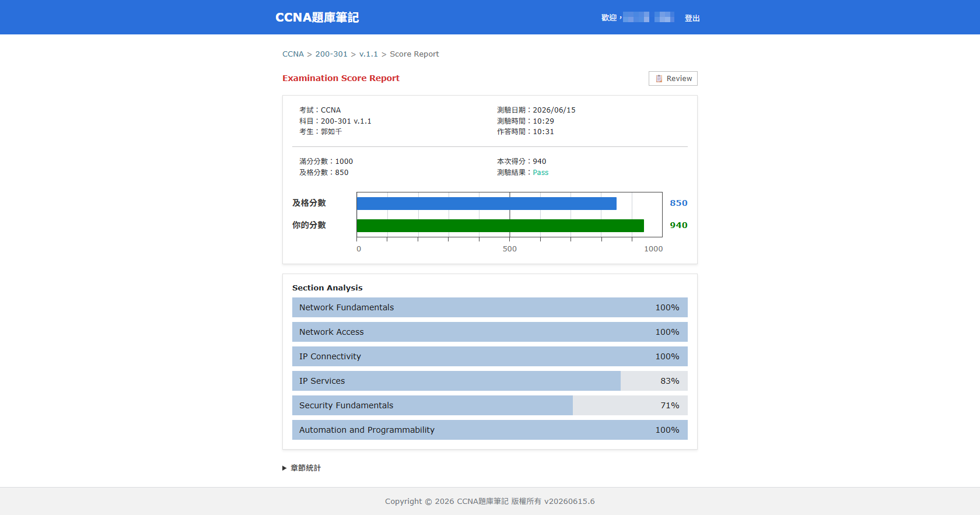Select the Network Fundamentals section bar

coord(490,307)
